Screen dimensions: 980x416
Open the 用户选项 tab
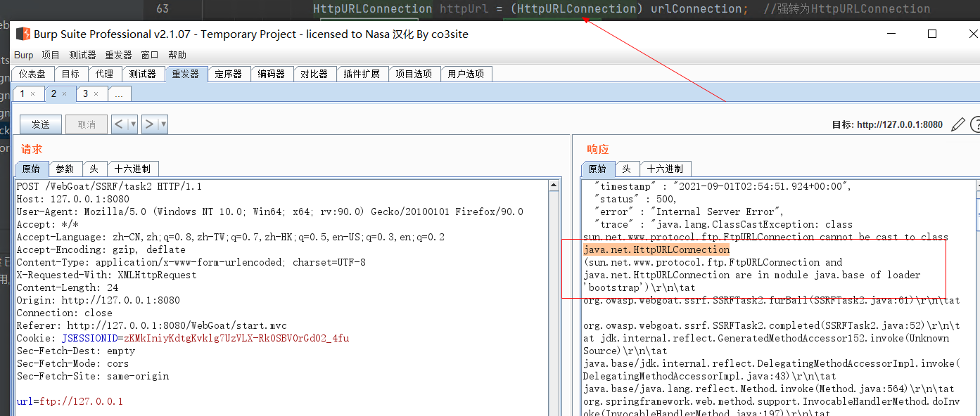coord(466,74)
